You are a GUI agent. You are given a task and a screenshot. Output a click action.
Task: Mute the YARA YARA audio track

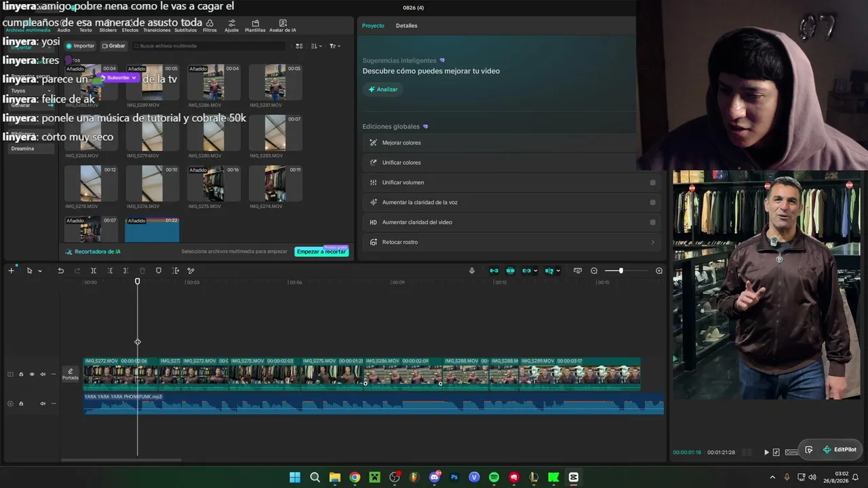43,404
